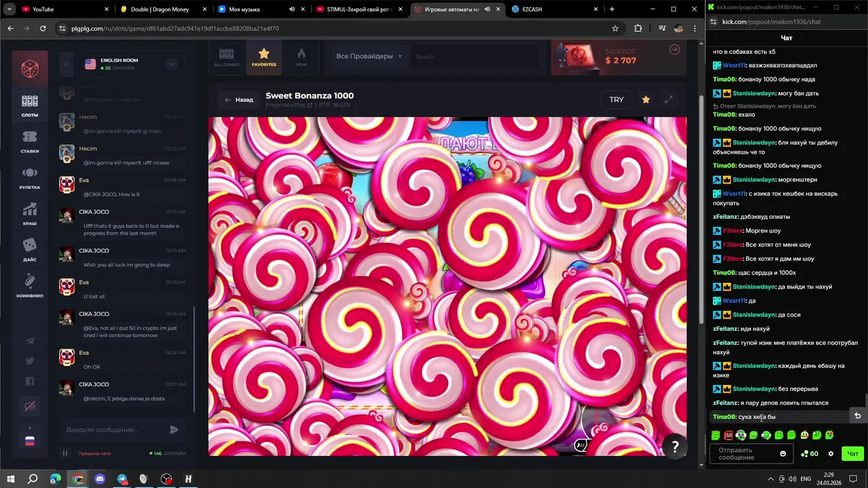Screen dimensions: 868x488
Task: Select the New games tab
Action: (x=301, y=57)
